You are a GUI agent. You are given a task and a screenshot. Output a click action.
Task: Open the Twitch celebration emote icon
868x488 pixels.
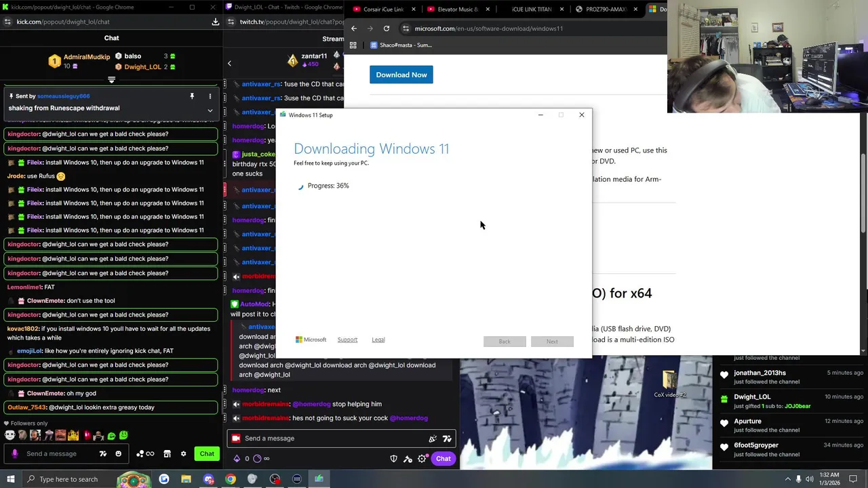(x=433, y=439)
